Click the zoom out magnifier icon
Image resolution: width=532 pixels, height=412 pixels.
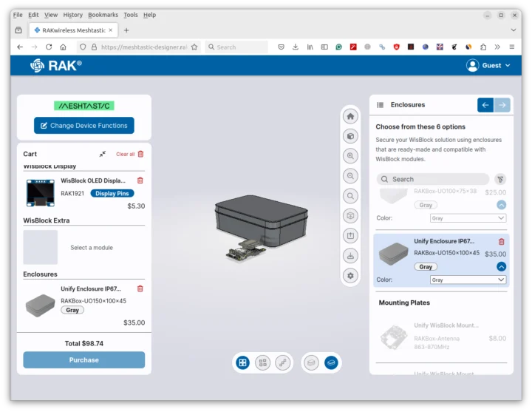[x=350, y=176]
